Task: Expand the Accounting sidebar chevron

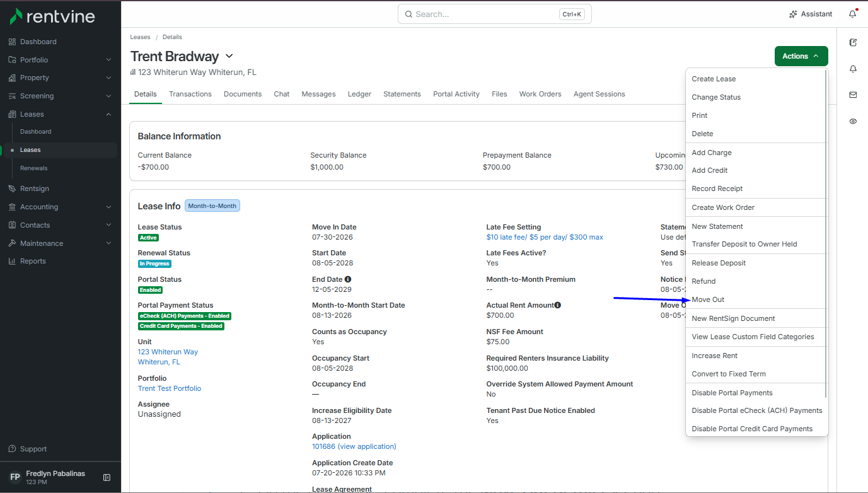Action: click(108, 207)
